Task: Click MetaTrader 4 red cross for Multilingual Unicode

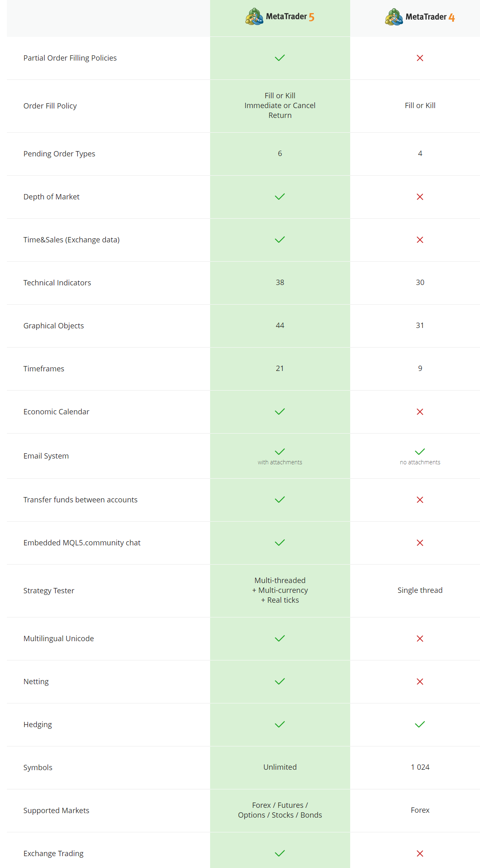Action: point(420,639)
